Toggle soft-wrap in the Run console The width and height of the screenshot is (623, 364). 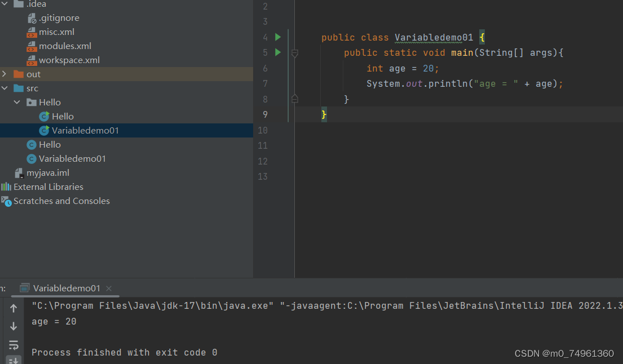(14, 345)
